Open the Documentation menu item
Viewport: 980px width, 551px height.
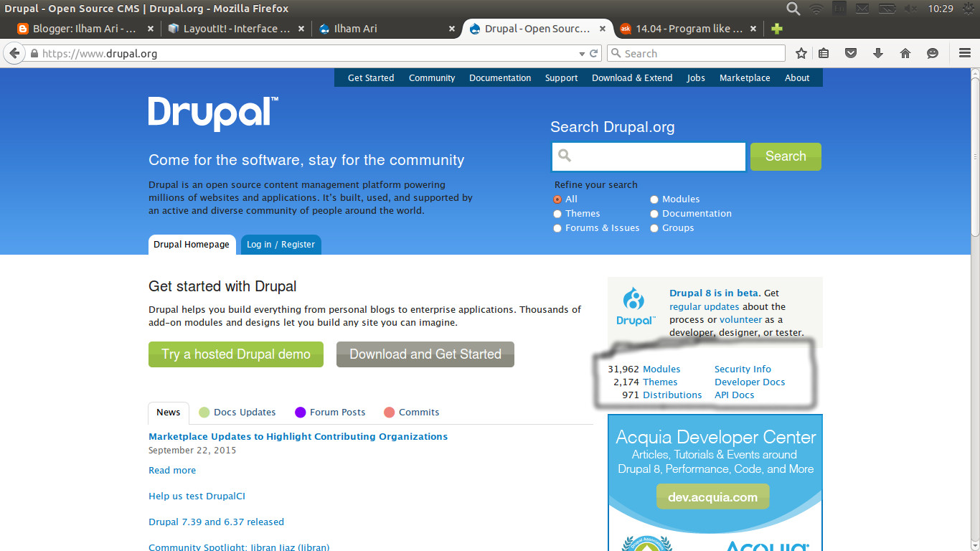pyautogui.click(x=500, y=77)
